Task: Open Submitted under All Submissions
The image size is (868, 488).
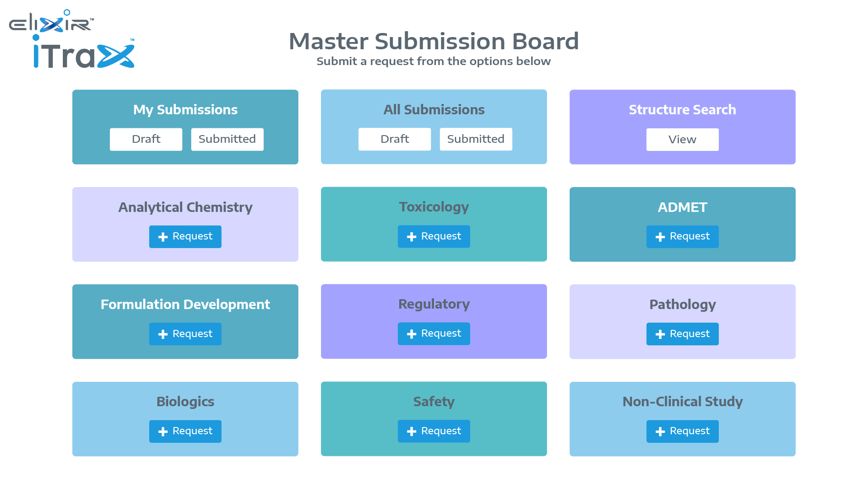Action: pos(476,139)
